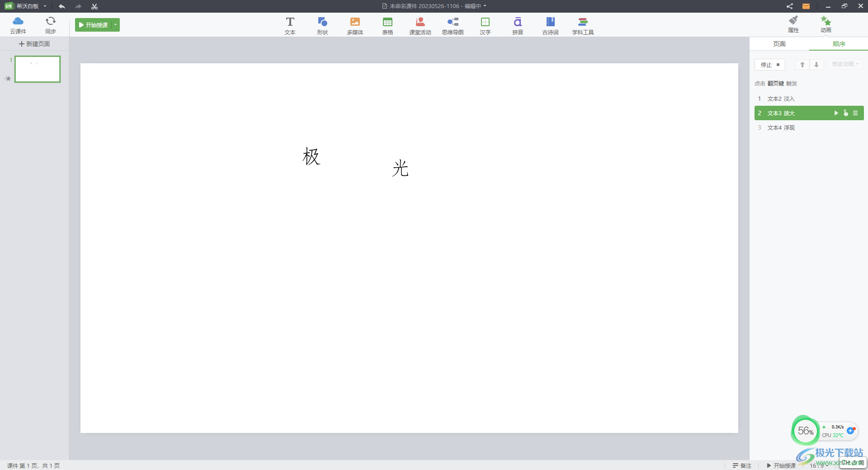Select the 光 character on the canvas
The height and width of the screenshot is (470, 868).
click(x=401, y=169)
